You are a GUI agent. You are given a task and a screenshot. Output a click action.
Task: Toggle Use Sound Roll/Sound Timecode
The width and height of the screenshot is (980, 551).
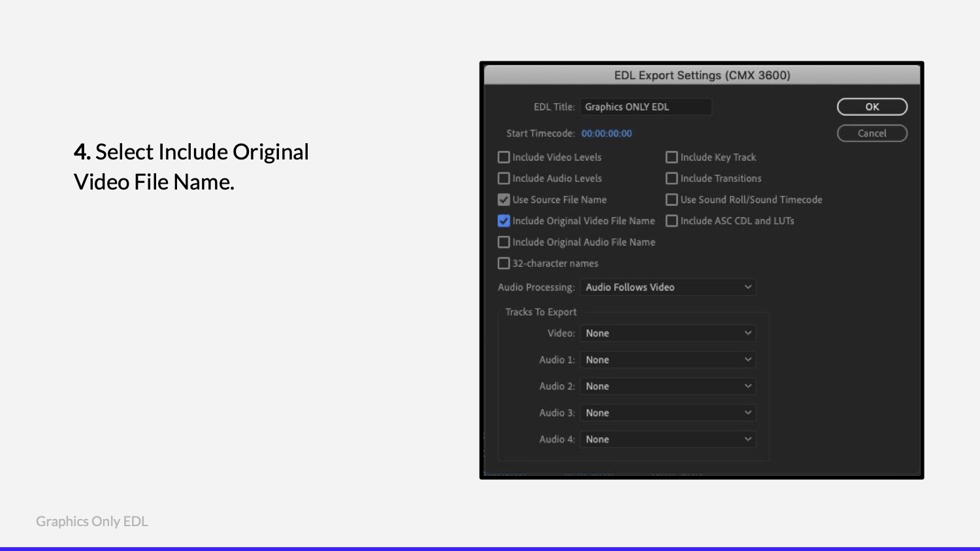point(672,199)
